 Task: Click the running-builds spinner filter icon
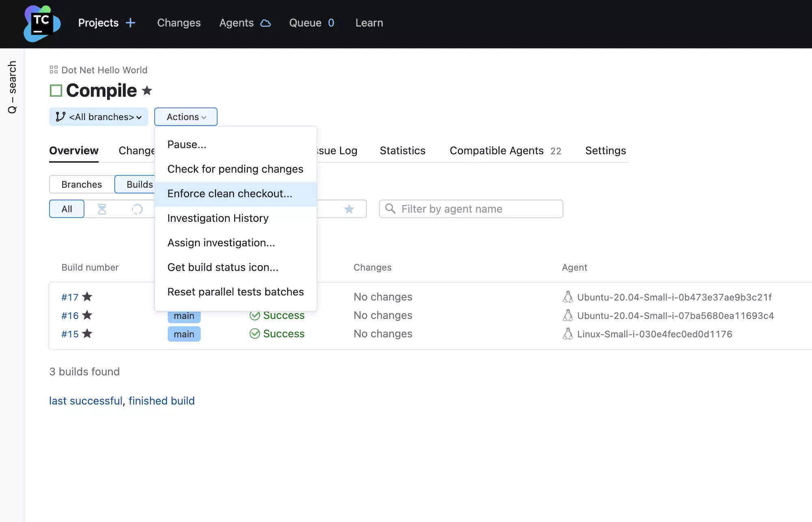[x=137, y=209]
